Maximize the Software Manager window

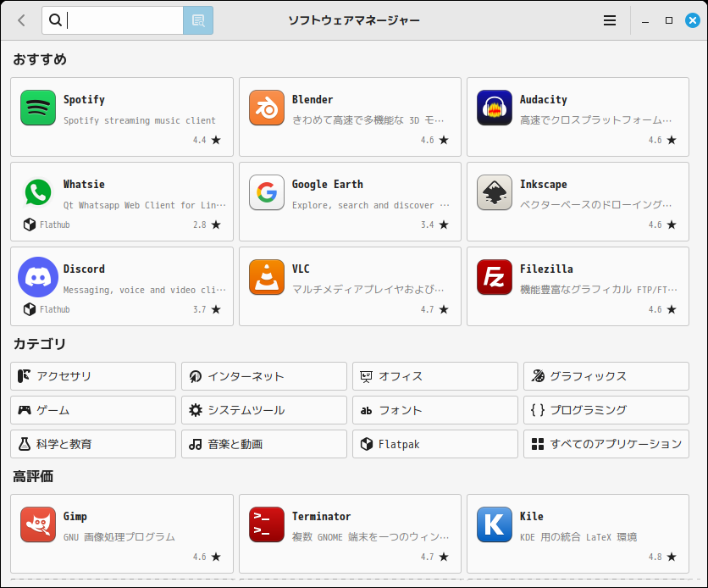pos(669,20)
